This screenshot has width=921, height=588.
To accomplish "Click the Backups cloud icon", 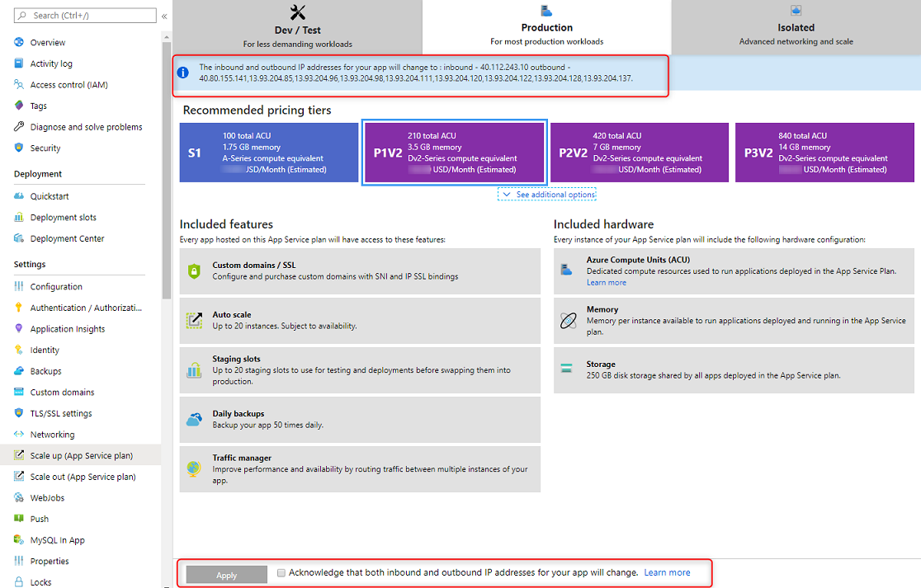I will click(x=19, y=371).
